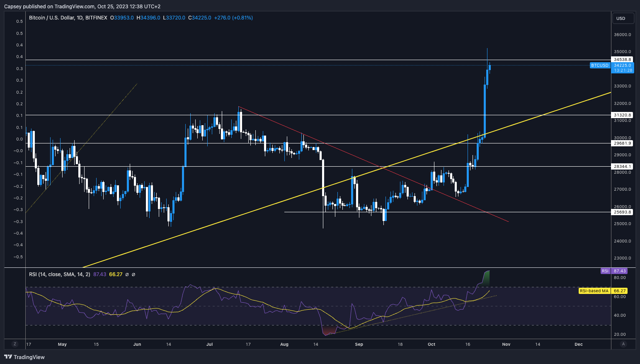
Task: Click the yellow RSI-based MA label
Action: [x=594, y=291]
